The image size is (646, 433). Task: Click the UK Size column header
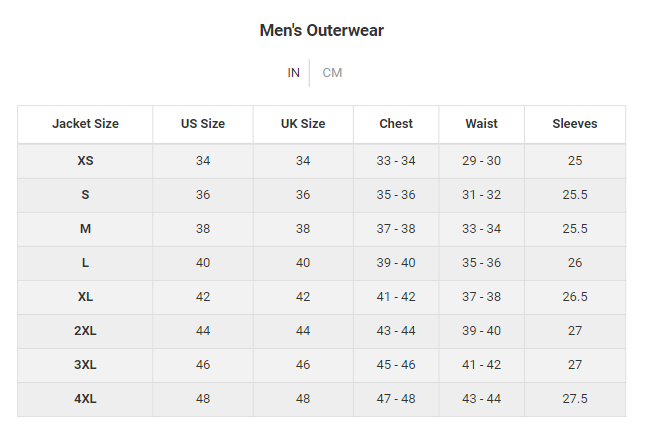tap(303, 124)
